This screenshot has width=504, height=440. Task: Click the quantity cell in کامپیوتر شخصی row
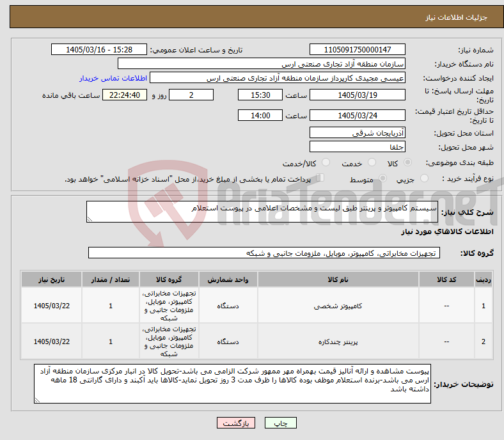pos(111,306)
